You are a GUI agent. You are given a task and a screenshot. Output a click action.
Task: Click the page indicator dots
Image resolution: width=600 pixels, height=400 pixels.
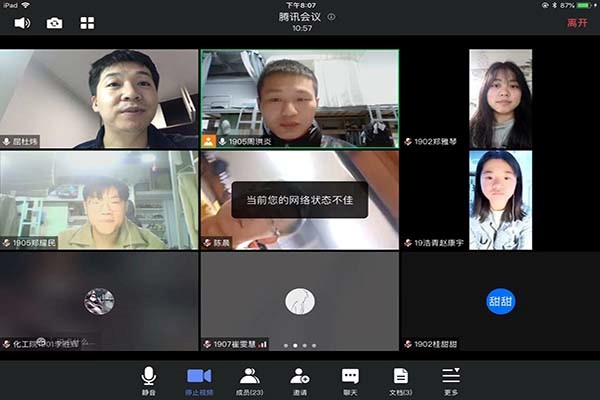tap(300, 345)
